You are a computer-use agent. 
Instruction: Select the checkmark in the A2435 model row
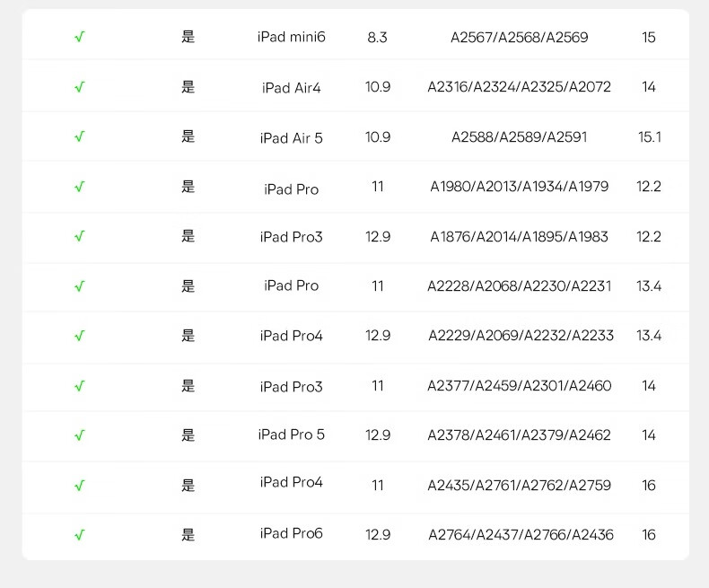click(x=80, y=486)
